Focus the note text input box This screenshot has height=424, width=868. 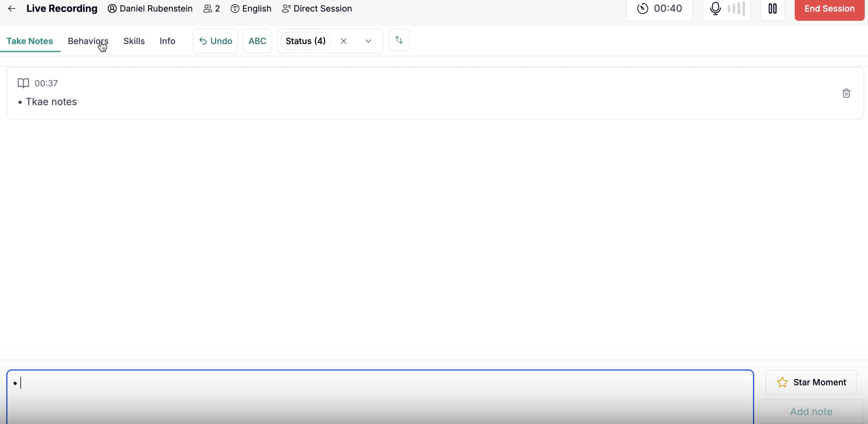coord(380,397)
